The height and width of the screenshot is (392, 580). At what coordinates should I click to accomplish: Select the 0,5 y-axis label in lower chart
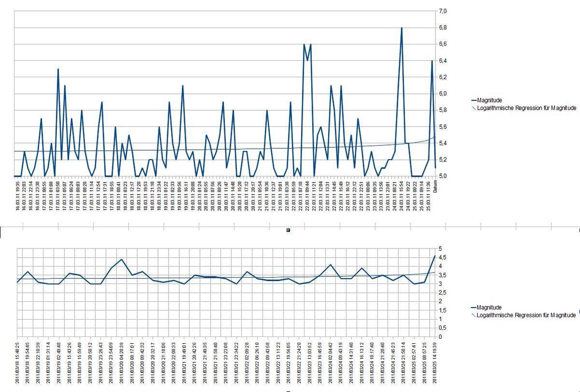point(442,328)
